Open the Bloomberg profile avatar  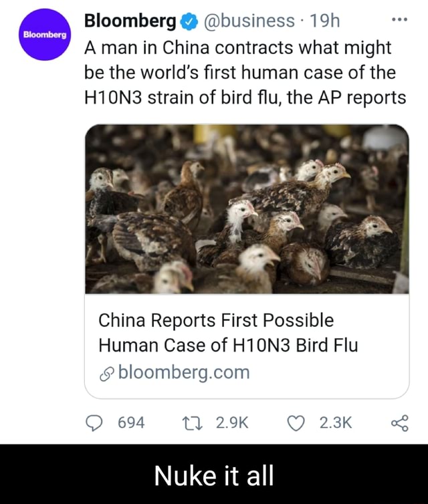pos(44,34)
